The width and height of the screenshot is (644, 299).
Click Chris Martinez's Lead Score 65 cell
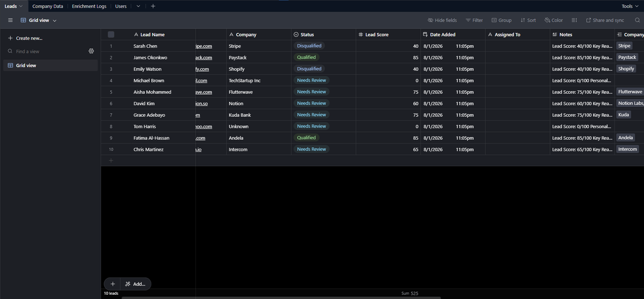click(x=388, y=149)
